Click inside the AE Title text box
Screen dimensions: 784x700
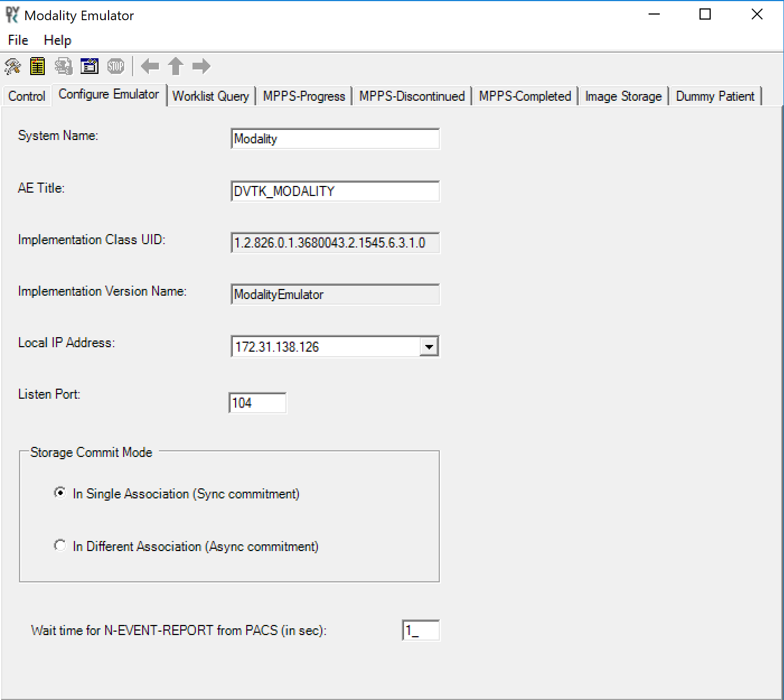[334, 191]
